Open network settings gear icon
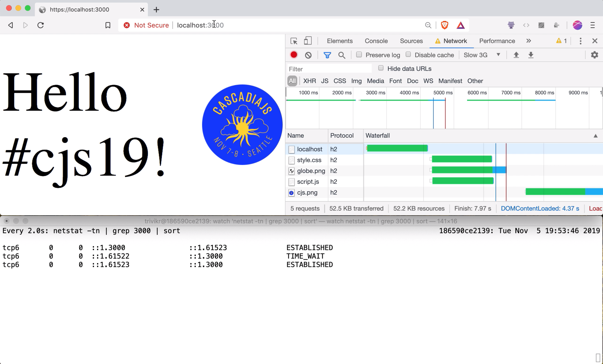Screen dimensions: 603x364 594,55
